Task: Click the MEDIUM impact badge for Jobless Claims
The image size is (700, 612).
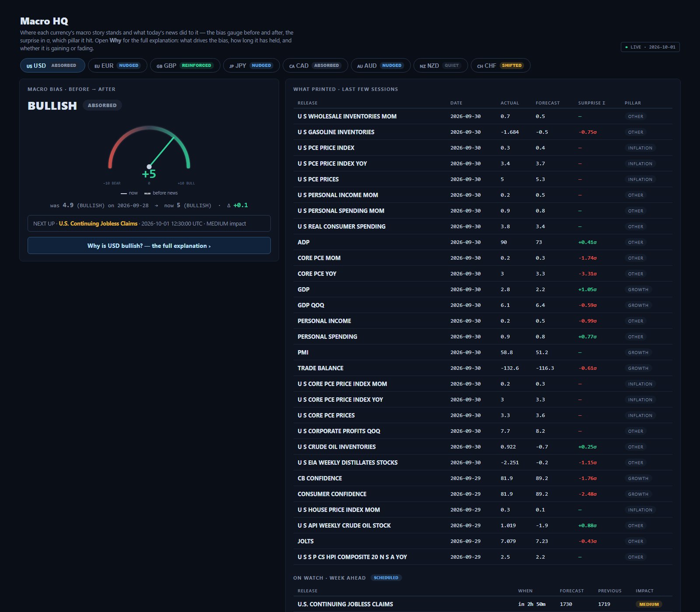Action: [x=649, y=604]
